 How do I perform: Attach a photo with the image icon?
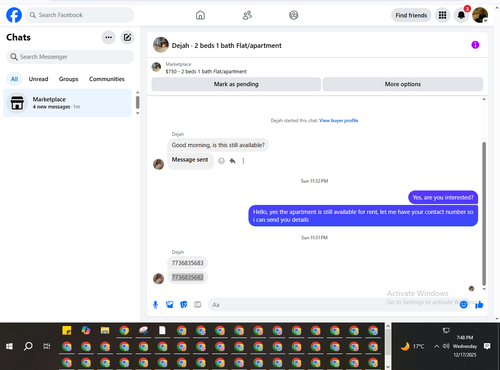[170, 304]
